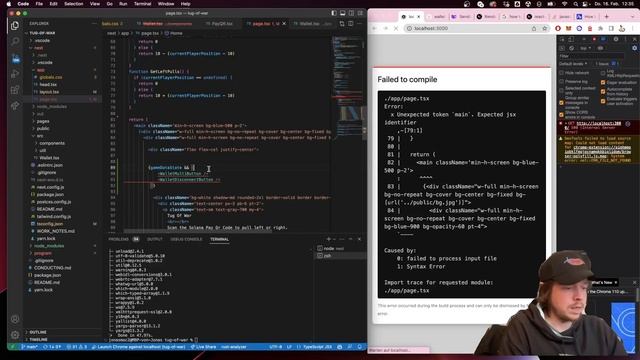Open the Source Control view icon
The width and height of the screenshot is (640, 360).
coord(15,58)
